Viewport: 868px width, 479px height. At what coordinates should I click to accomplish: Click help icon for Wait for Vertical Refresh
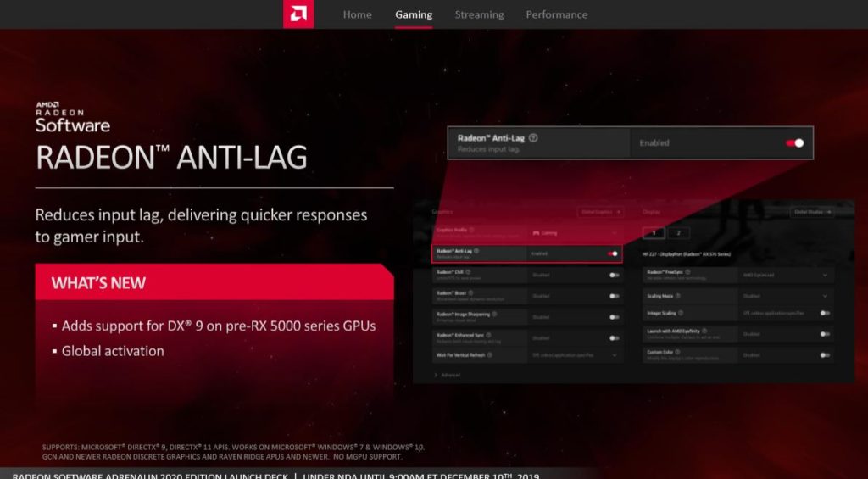click(x=491, y=354)
